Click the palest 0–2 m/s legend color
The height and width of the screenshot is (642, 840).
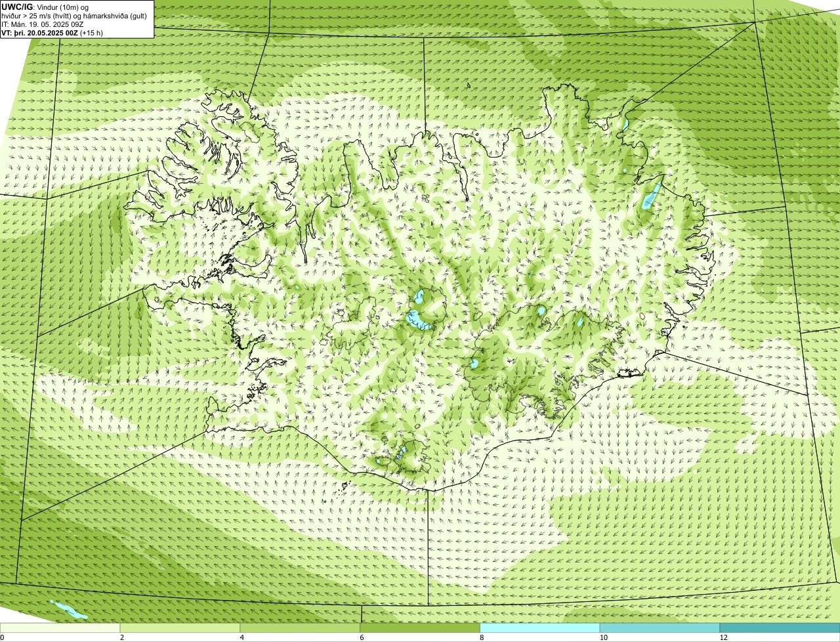tap(60, 628)
